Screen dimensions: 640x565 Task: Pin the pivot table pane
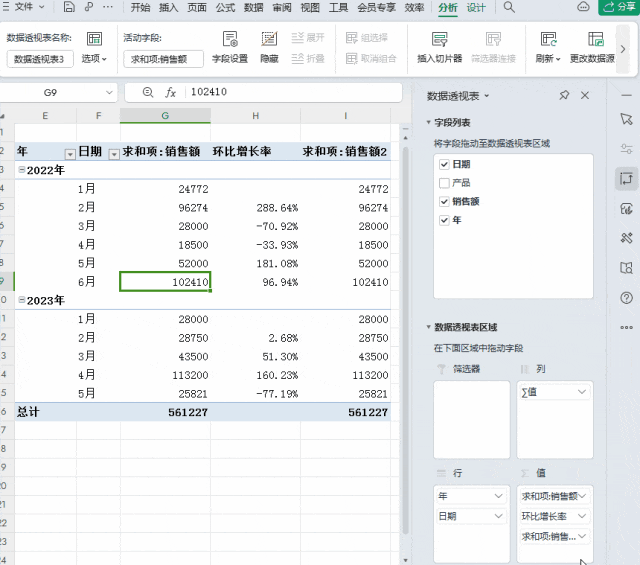[564, 96]
